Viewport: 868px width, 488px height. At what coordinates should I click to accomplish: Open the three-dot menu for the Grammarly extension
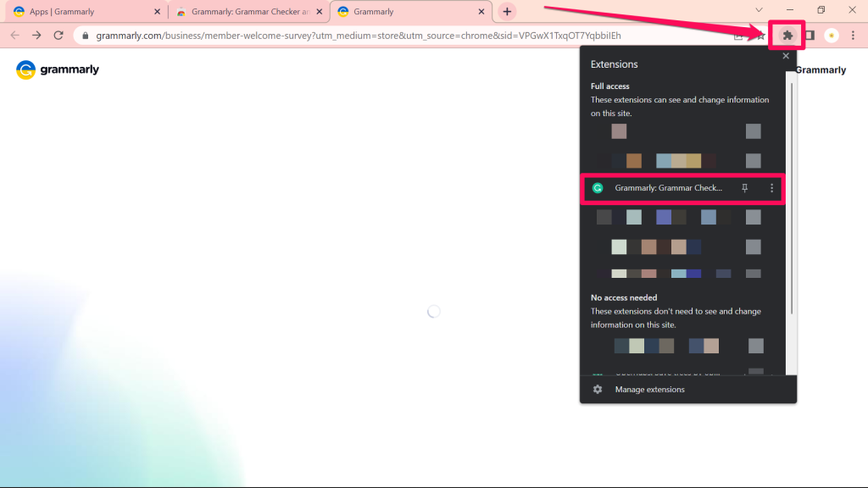pyautogui.click(x=771, y=187)
